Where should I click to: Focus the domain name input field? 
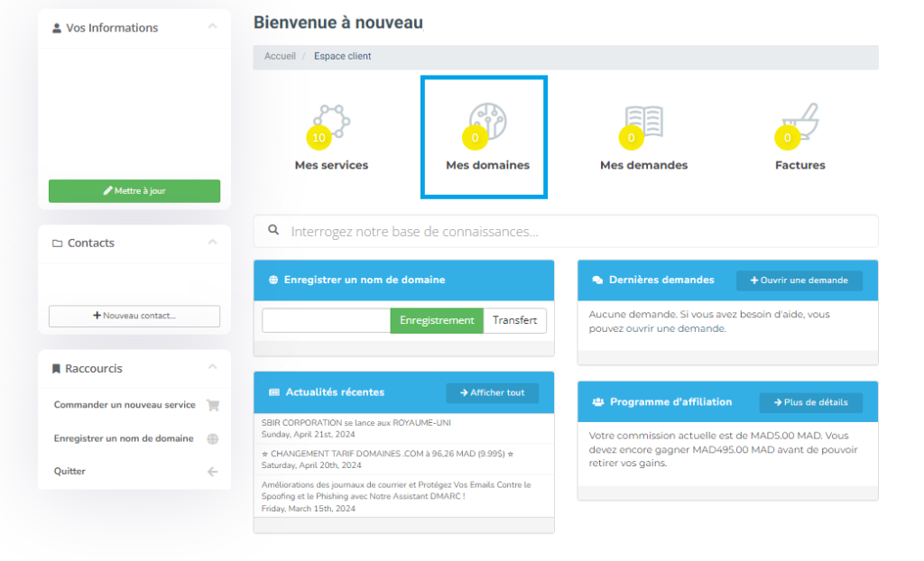326,320
